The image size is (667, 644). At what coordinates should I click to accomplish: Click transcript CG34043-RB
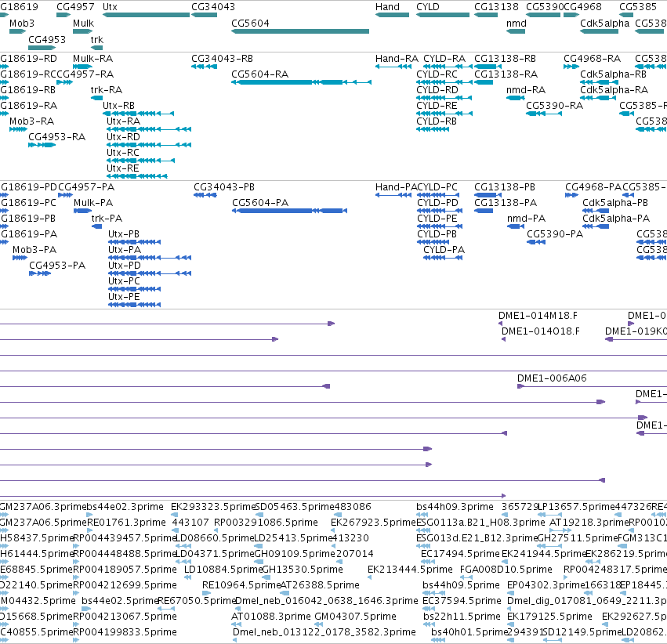click(x=205, y=67)
